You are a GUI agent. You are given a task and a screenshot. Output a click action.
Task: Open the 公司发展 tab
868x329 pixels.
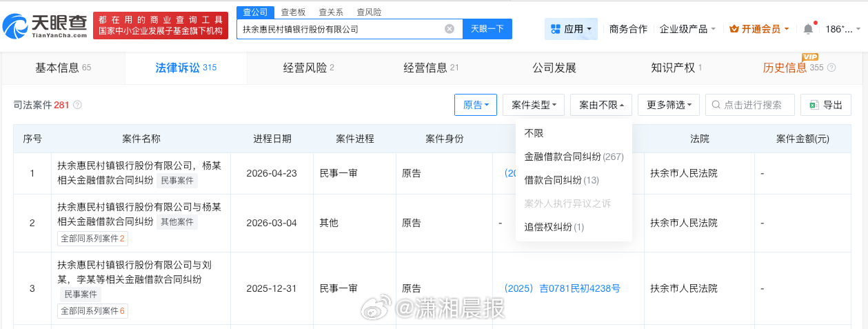(x=554, y=68)
